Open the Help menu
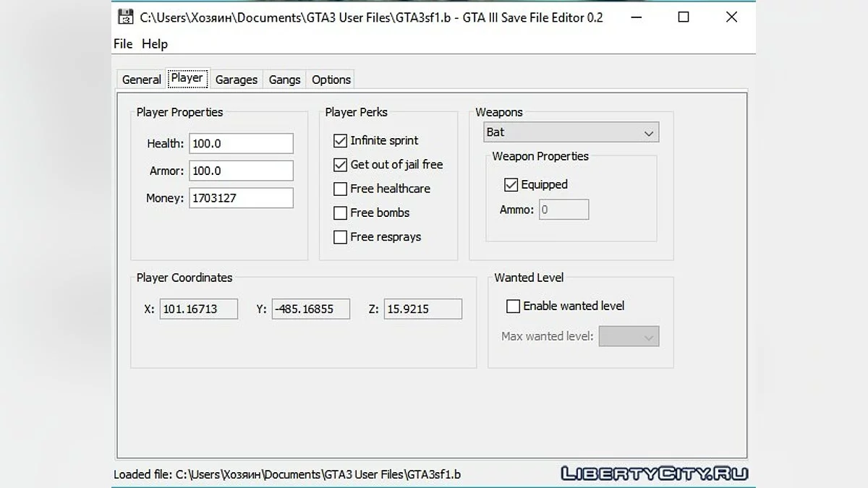Viewport: 868px width, 488px height. (155, 44)
